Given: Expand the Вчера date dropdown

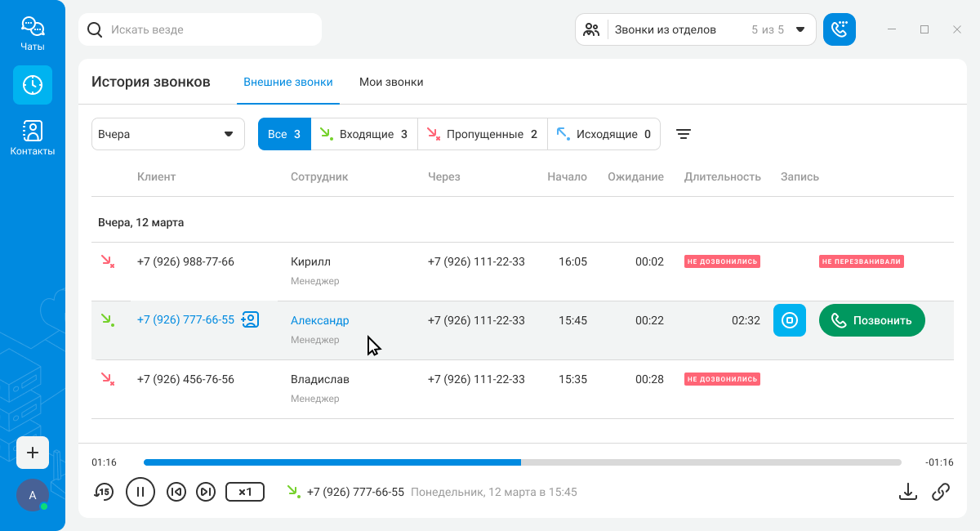Looking at the screenshot, I should pyautogui.click(x=167, y=134).
